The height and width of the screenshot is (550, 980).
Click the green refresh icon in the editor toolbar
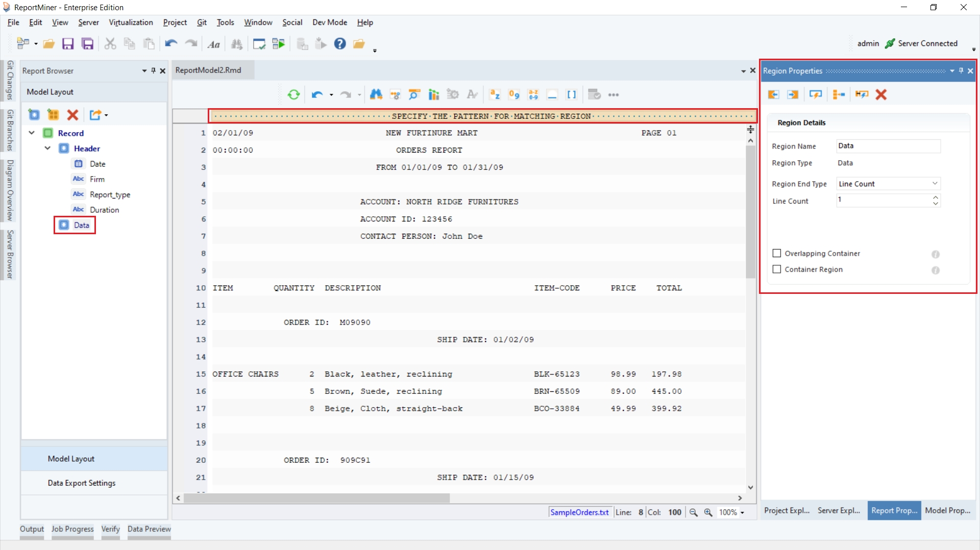[293, 94]
